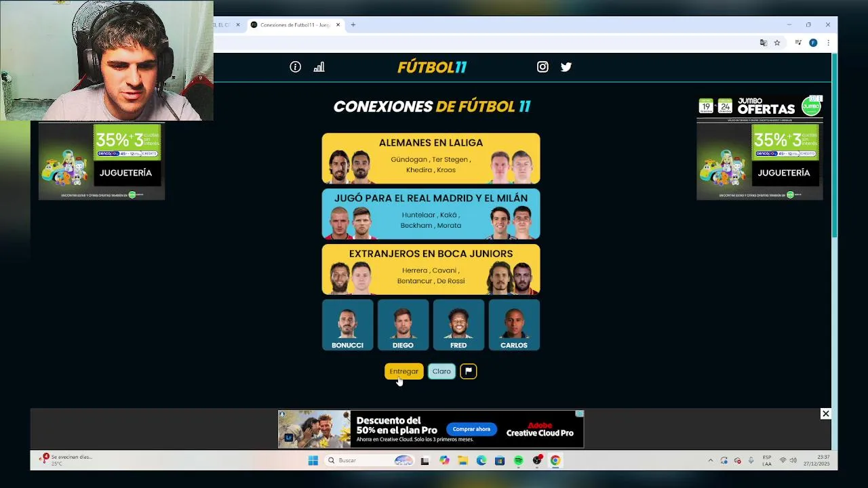Open the Wi-Fi network tray icon
This screenshot has width=868, height=488.
[783, 460]
